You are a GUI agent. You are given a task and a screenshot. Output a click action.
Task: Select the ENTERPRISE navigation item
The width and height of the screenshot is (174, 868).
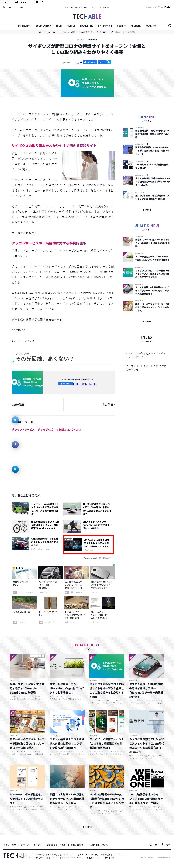click(x=105, y=26)
